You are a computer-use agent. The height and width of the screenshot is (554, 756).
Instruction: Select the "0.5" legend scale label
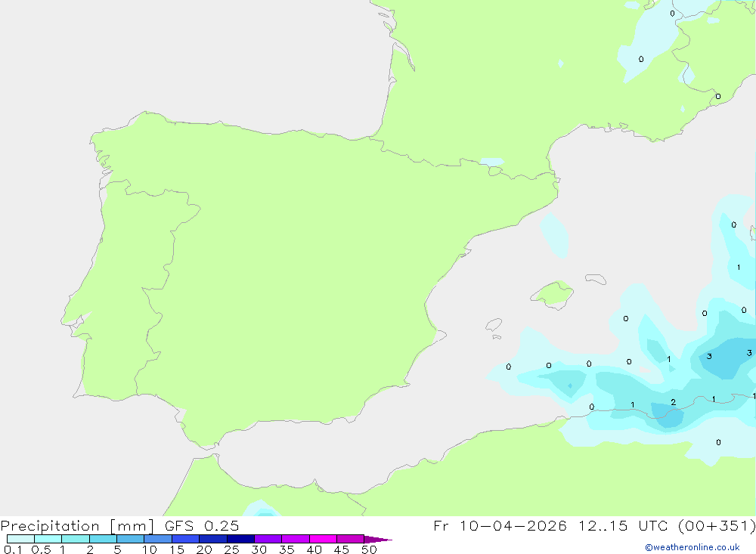click(41, 549)
